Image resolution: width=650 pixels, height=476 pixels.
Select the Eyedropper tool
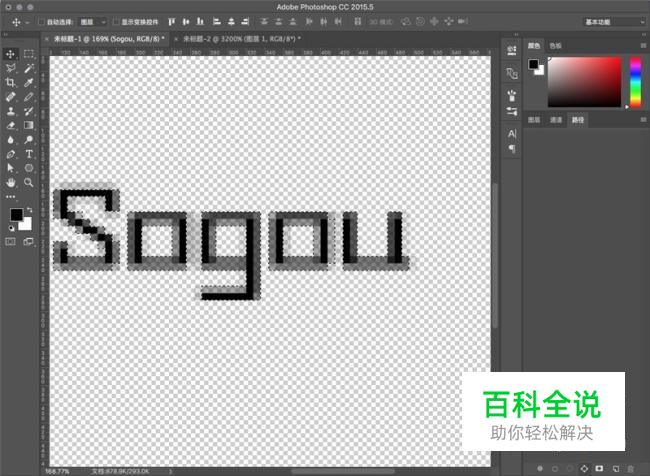(x=29, y=83)
